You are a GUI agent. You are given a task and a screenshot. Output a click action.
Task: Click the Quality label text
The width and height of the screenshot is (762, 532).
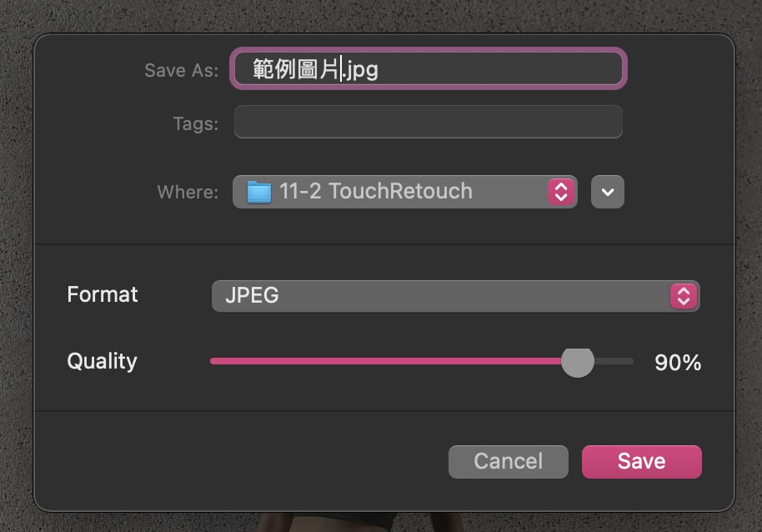tap(102, 361)
